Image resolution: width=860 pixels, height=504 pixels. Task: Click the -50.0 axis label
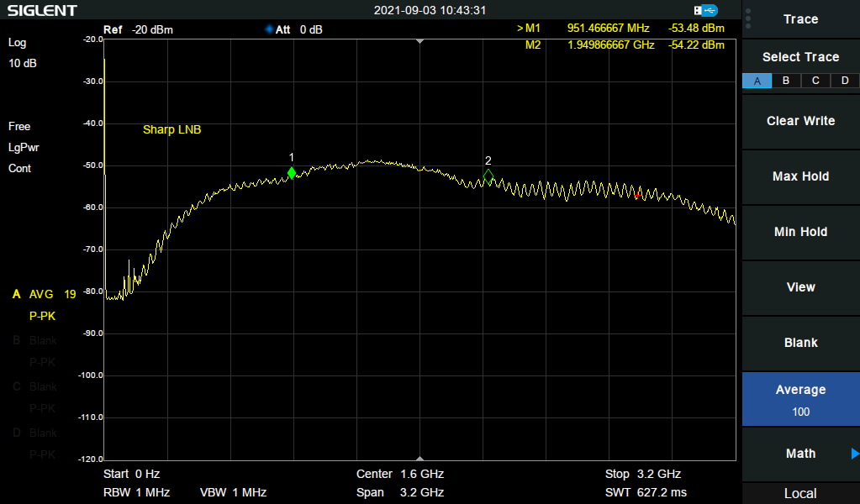pyautogui.click(x=93, y=165)
